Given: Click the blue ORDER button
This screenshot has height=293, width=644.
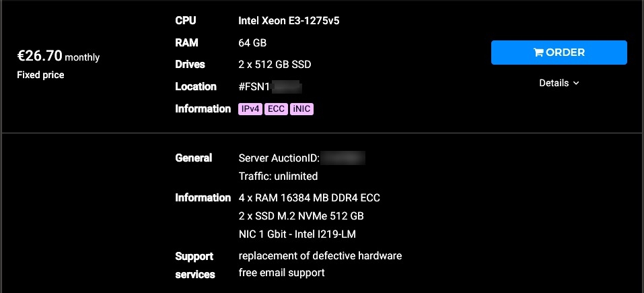Looking at the screenshot, I should tap(559, 53).
